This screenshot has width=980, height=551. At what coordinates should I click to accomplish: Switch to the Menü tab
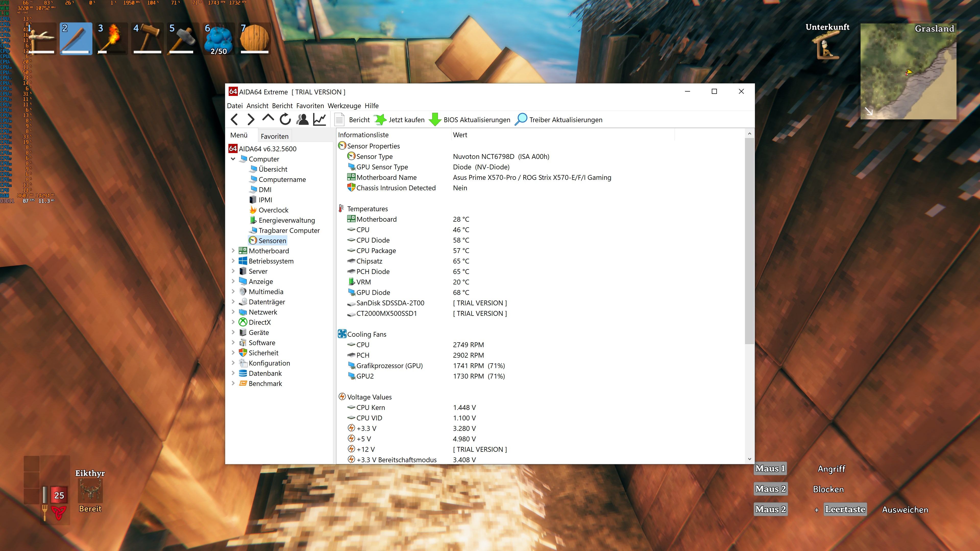point(239,135)
